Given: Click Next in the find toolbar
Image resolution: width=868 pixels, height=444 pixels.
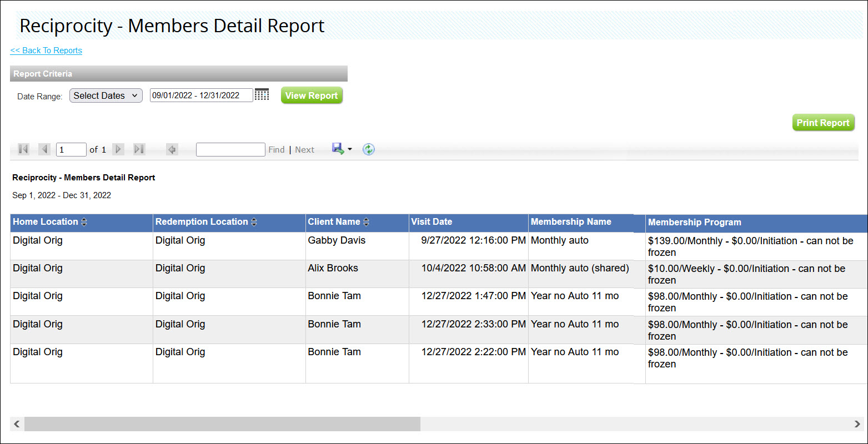Looking at the screenshot, I should tap(305, 150).
